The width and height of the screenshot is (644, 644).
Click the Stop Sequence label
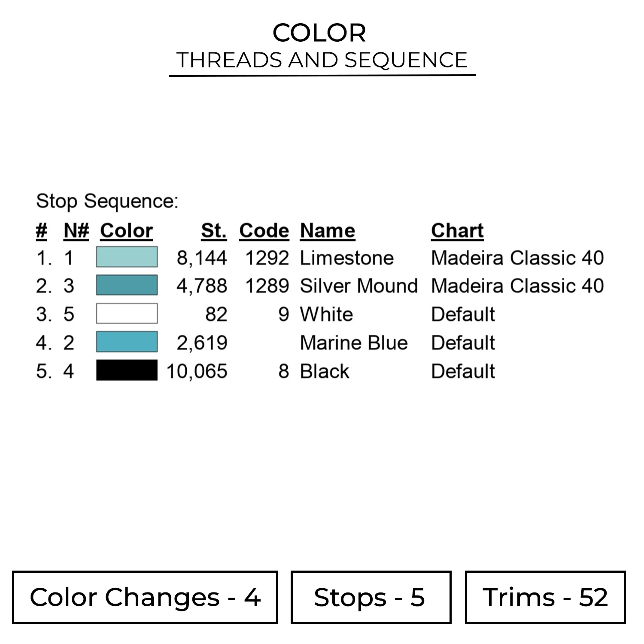click(x=107, y=201)
